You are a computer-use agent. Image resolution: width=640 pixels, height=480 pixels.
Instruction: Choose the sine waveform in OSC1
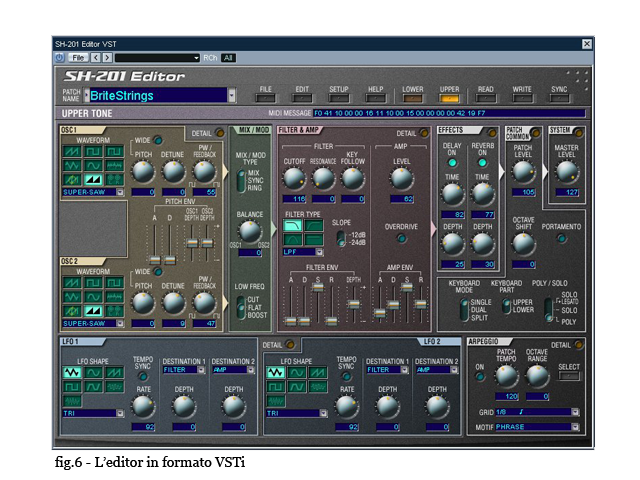(x=93, y=165)
